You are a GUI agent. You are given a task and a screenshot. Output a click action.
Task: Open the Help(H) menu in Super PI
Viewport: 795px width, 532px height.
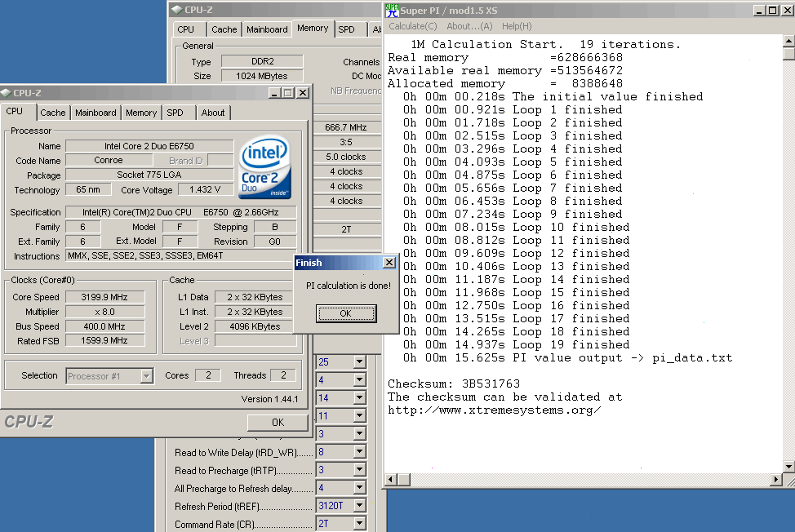pyautogui.click(x=517, y=26)
